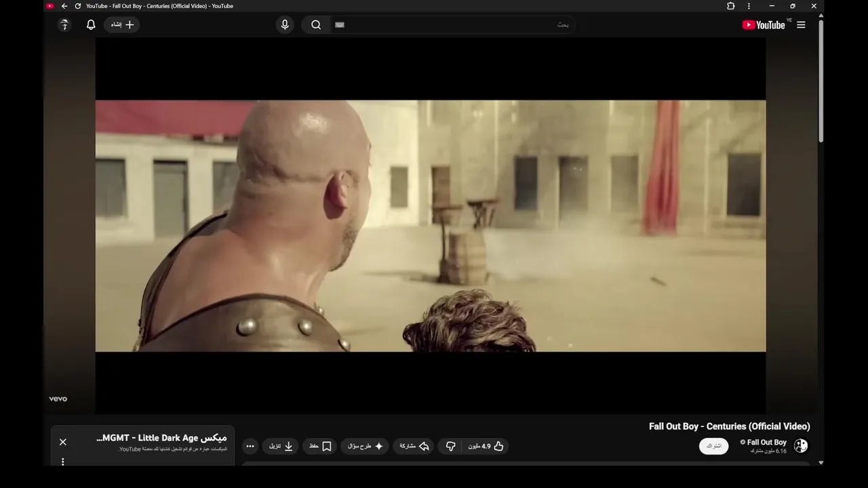The height and width of the screenshot is (488, 868).
Task: Click the Fall Out Boy channel avatar
Action: 801,445
